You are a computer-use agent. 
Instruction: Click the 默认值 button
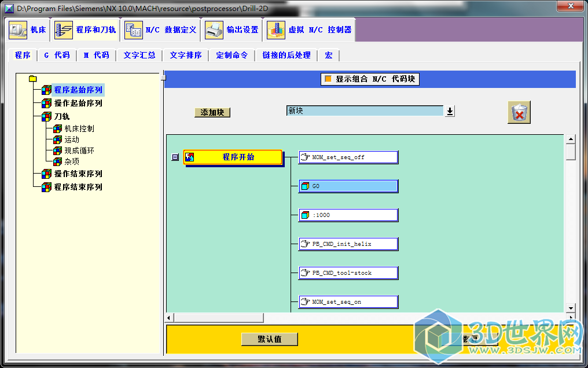269,339
